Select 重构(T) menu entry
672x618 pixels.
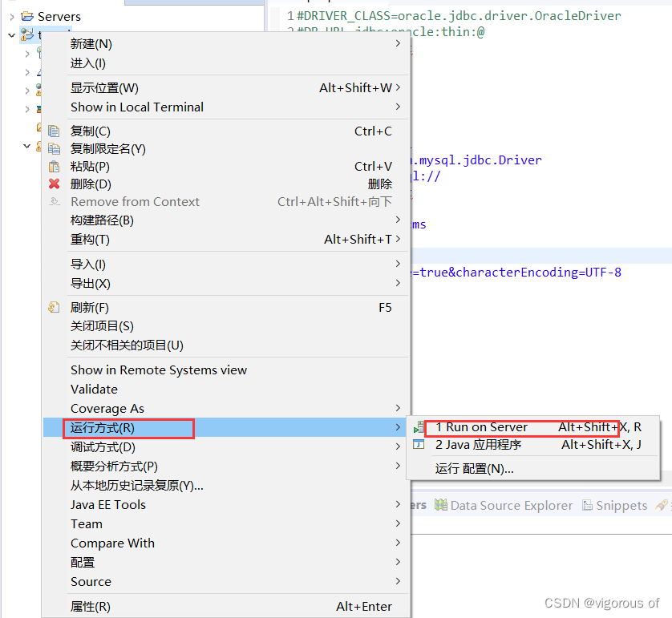click(x=226, y=239)
